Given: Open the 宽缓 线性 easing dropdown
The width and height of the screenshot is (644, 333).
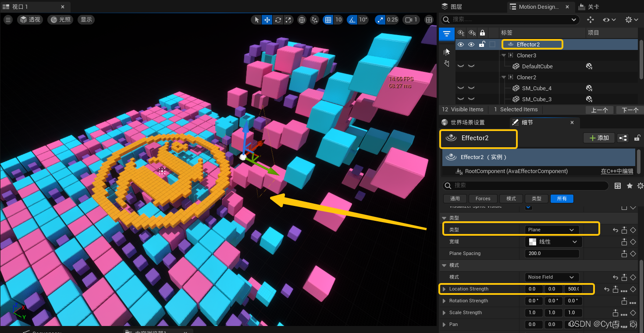Looking at the screenshot, I should tap(554, 241).
